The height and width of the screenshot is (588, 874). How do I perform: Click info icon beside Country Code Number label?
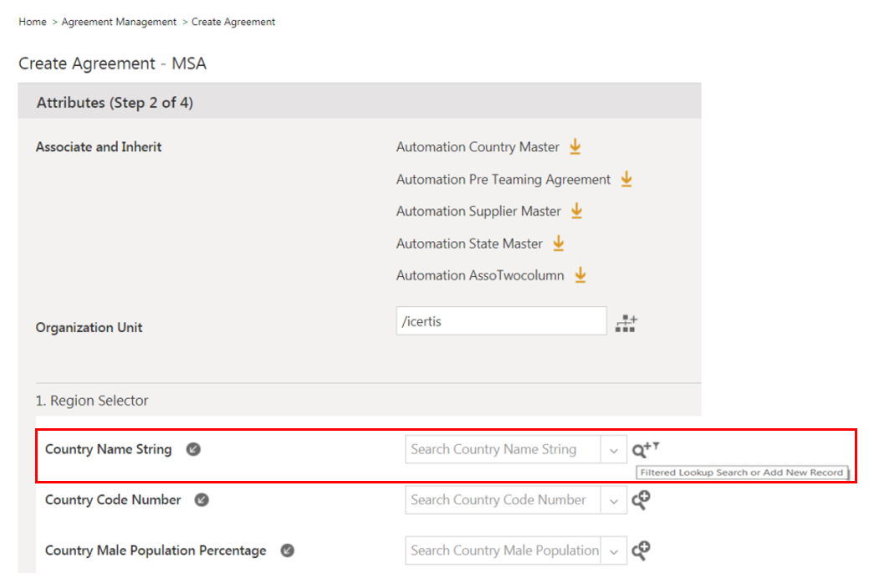click(x=202, y=500)
